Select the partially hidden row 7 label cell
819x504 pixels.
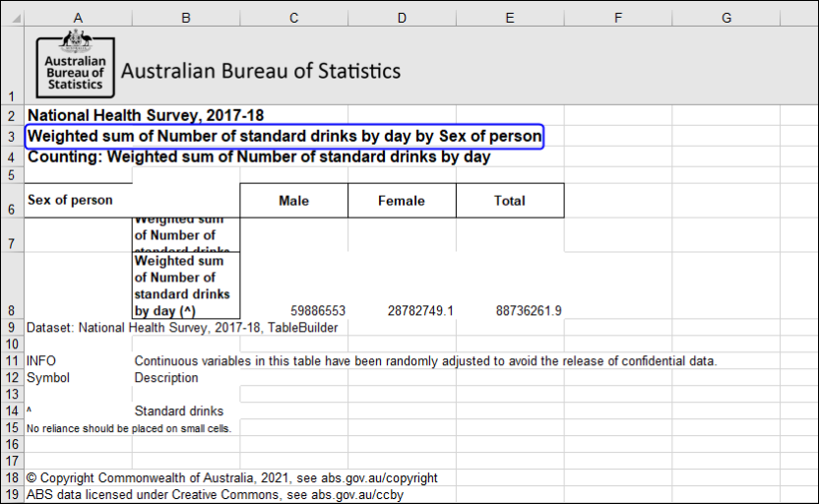tap(186, 235)
